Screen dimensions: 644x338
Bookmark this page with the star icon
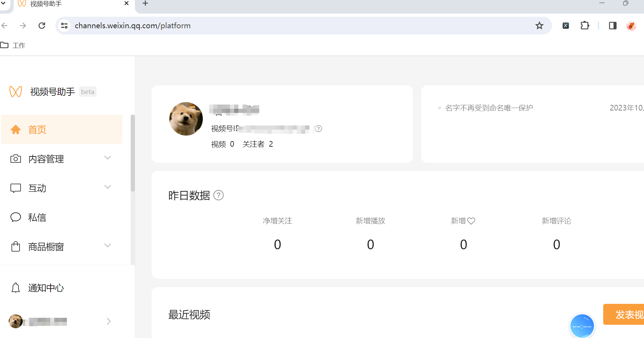point(539,25)
